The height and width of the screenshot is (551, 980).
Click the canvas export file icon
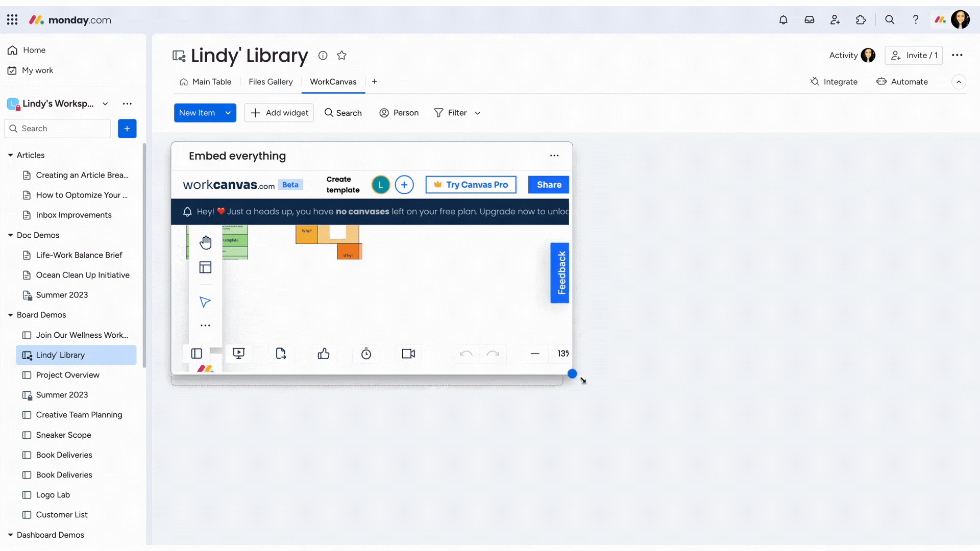(x=281, y=354)
